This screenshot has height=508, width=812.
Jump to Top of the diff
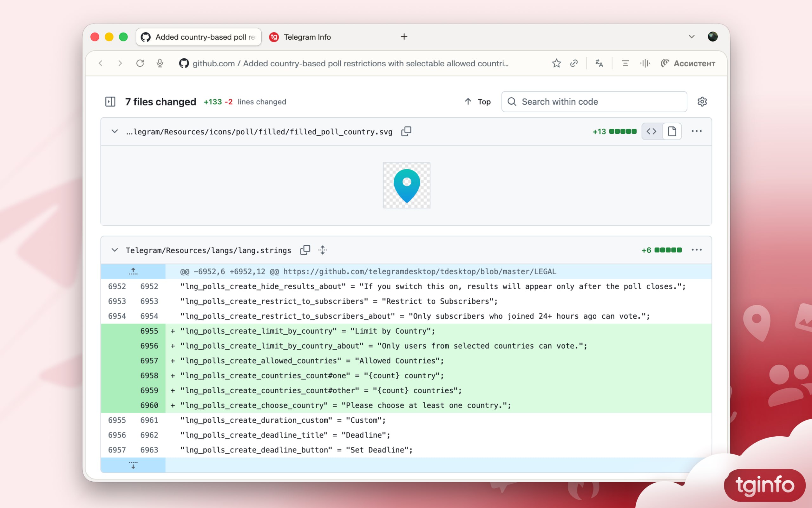coord(478,101)
